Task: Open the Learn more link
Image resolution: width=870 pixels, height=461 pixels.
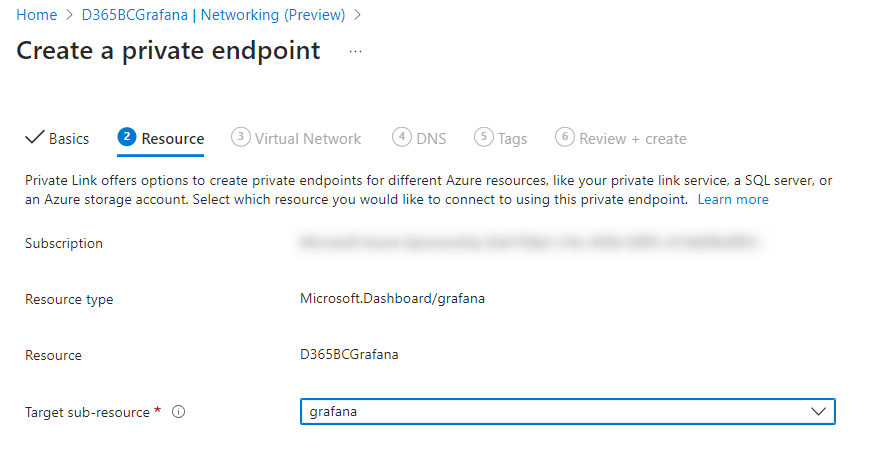Action: pos(733,200)
